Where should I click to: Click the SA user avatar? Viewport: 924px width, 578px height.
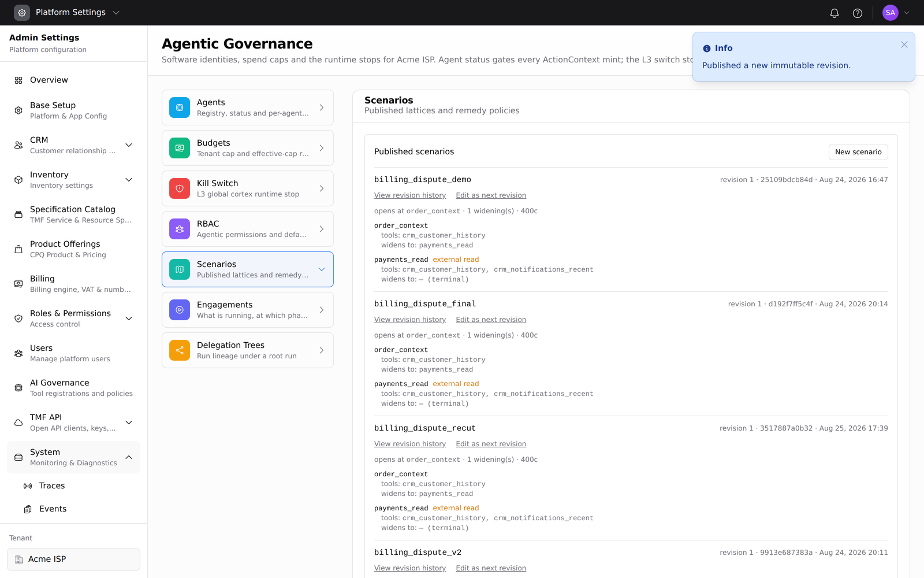891,13
